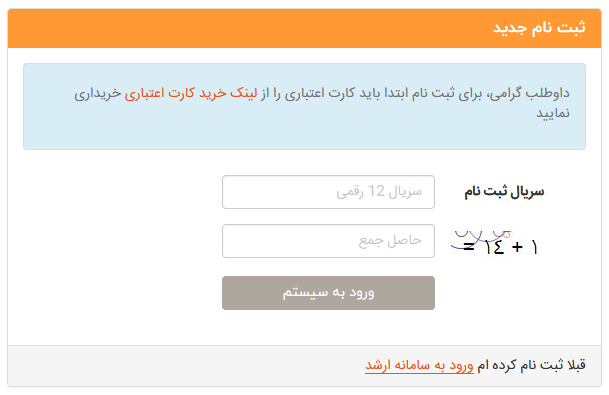Click the number ١٤ in the captcha
Image resolution: width=609 pixels, height=395 pixels.
click(494, 247)
